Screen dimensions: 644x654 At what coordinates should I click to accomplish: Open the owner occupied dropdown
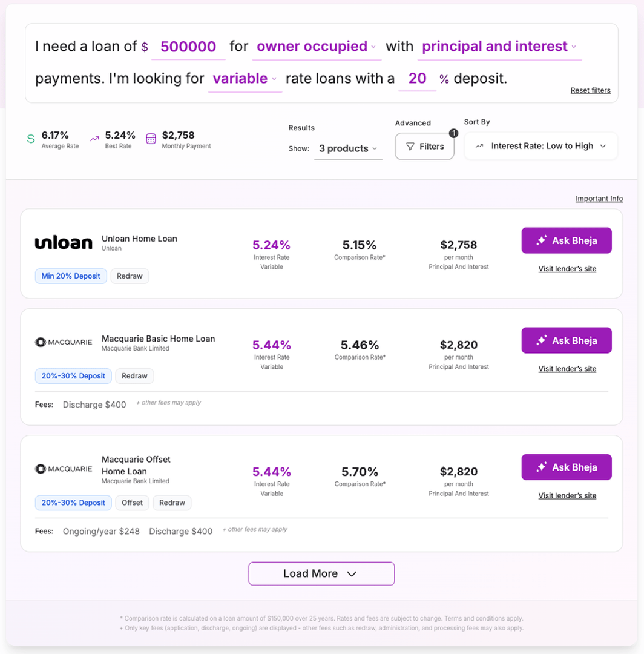point(317,46)
